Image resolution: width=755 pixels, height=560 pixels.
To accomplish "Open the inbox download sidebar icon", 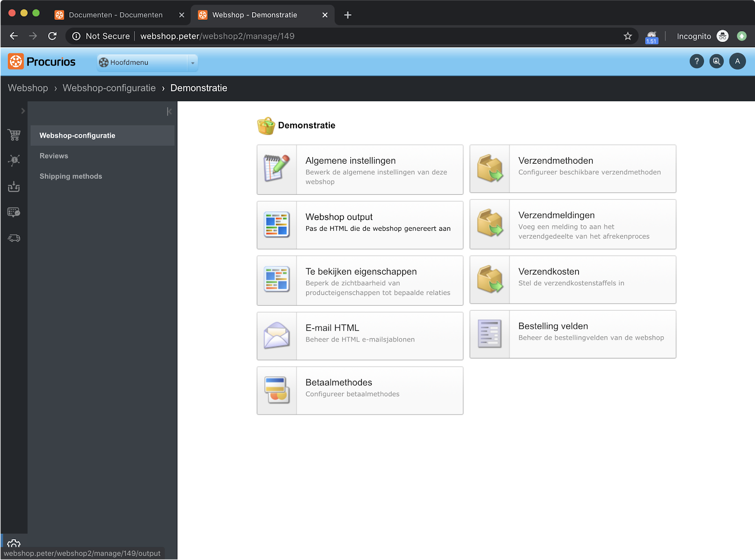I will [x=14, y=187].
